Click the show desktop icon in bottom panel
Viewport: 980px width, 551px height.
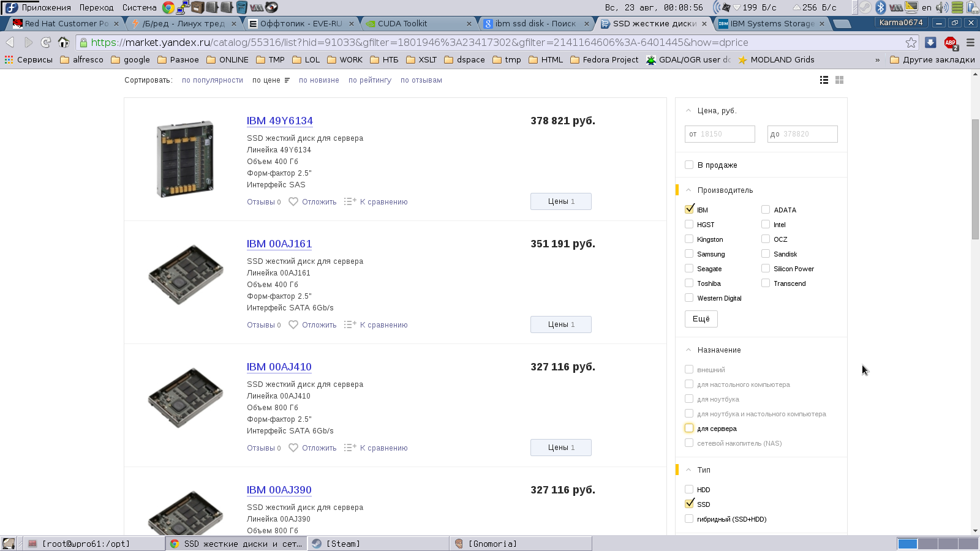pyautogui.click(x=9, y=544)
